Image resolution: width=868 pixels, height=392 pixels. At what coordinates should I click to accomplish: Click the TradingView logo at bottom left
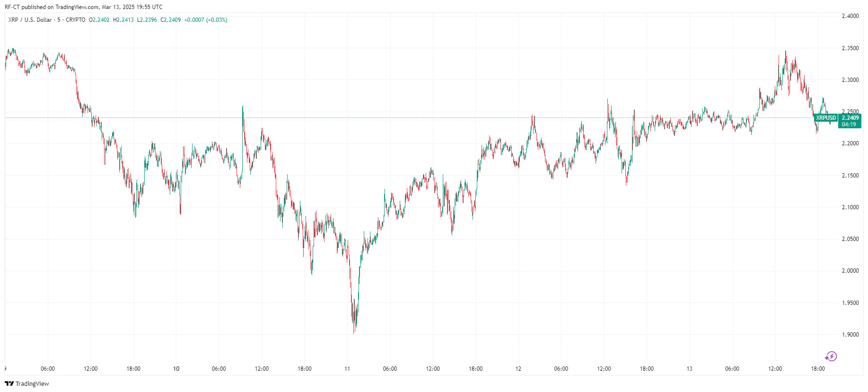(27, 383)
